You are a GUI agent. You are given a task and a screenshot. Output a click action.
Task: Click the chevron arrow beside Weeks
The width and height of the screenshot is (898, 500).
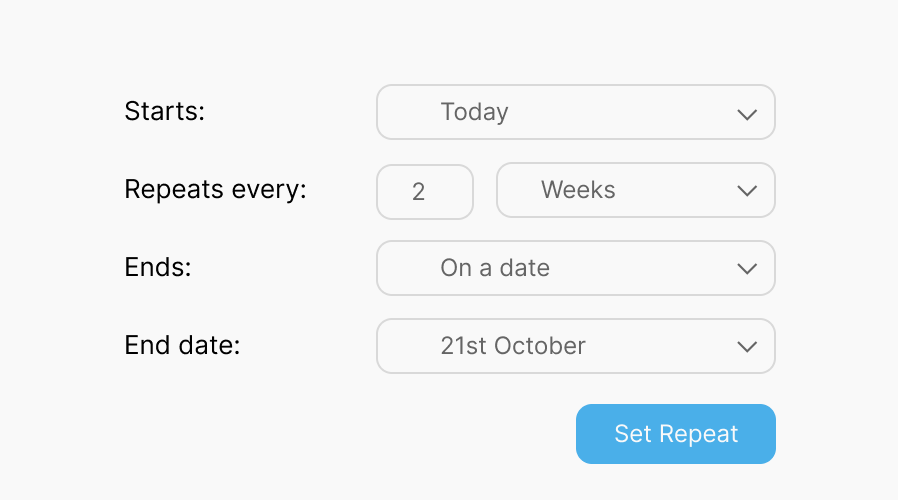pyautogui.click(x=746, y=191)
